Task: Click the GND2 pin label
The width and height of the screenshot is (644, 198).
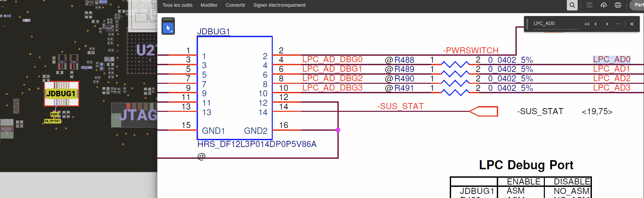Action: click(256, 131)
